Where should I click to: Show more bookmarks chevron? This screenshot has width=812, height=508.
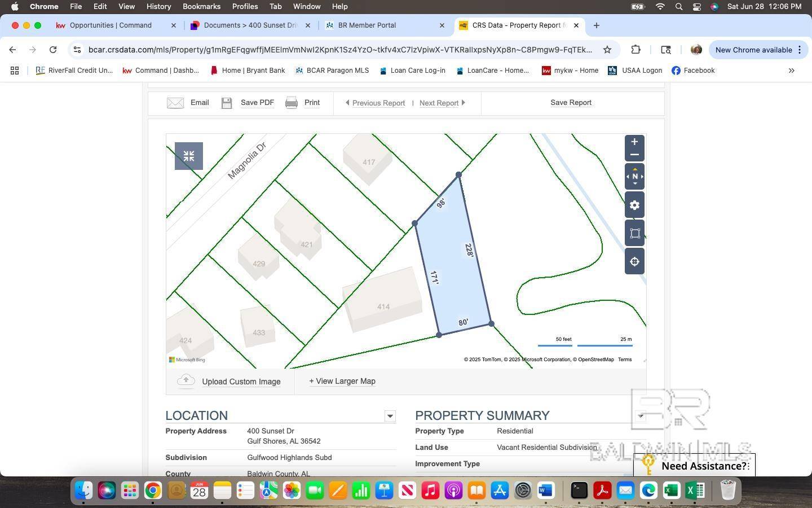coord(791,71)
